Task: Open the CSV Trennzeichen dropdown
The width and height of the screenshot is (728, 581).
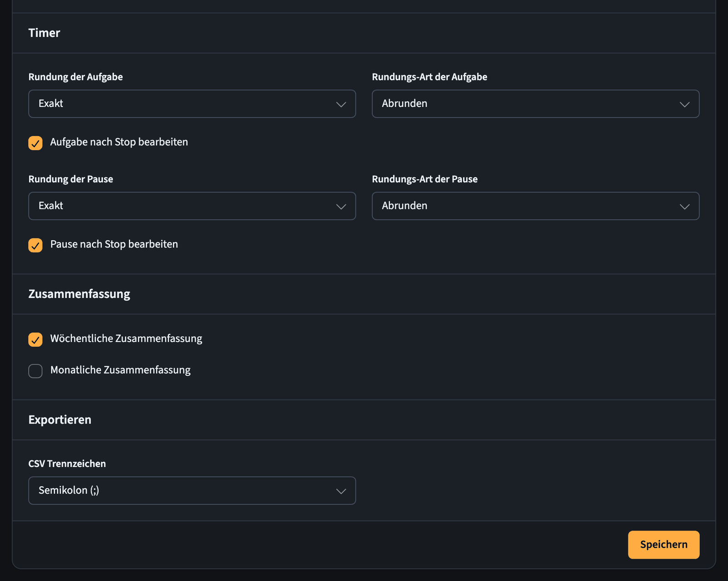Action: [192, 490]
